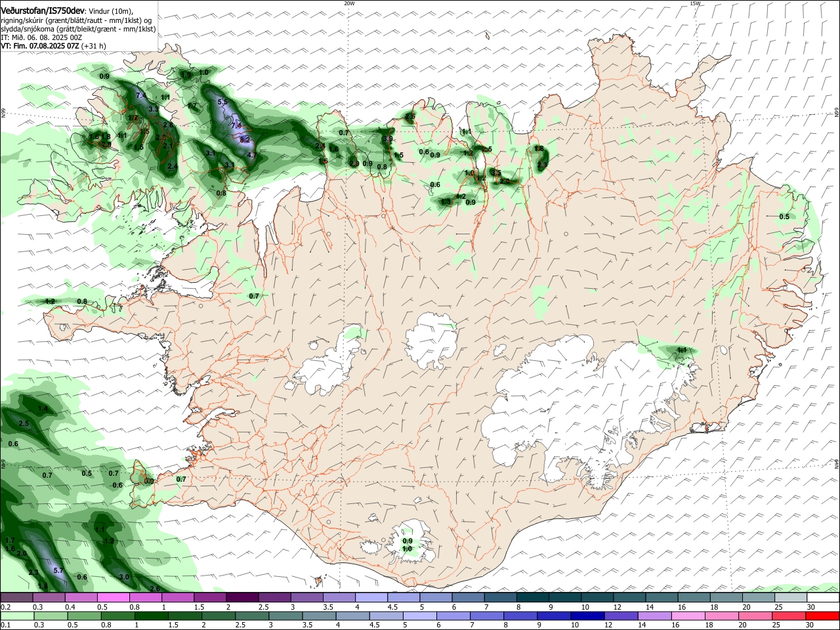Click the 0.5 value on the east coast
The image size is (840, 630).
point(784,217)
